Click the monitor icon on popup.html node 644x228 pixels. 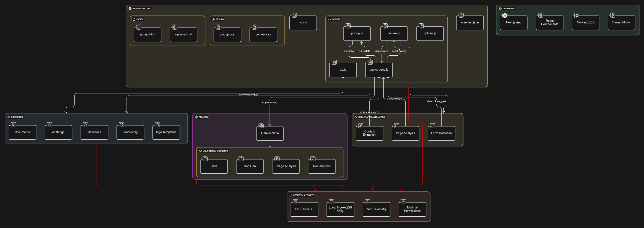pos(139,27)
